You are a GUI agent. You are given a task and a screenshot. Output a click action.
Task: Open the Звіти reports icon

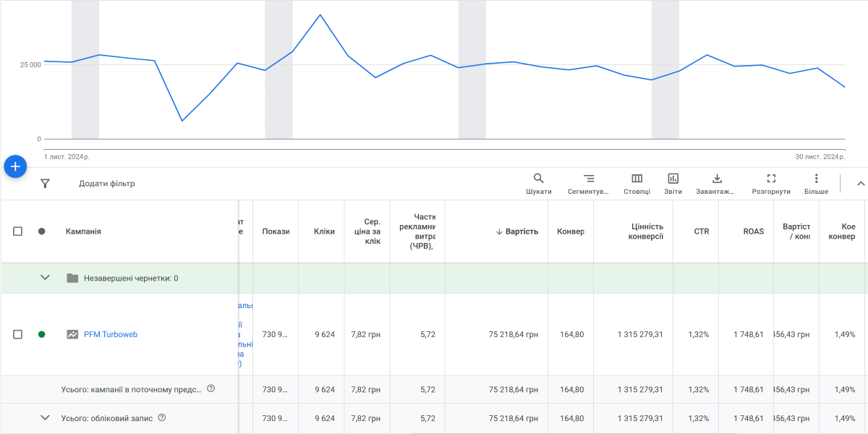pyautogui.click(x=673, y=179)
